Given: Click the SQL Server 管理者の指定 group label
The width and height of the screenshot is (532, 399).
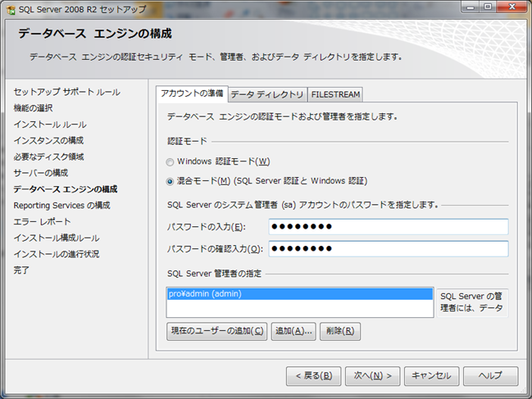Looking at the screenshot, I should (214, 273).
